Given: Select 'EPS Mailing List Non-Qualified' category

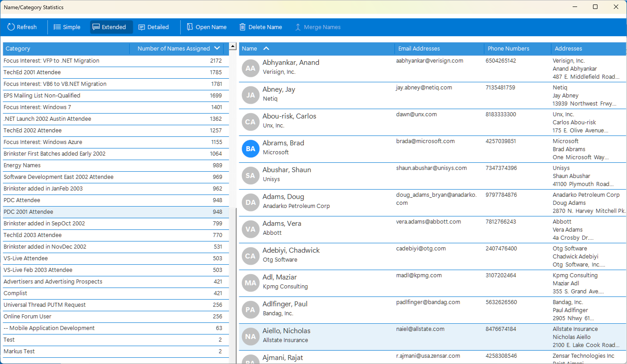Looking at the screenshot, I should (x=116, y=95).
